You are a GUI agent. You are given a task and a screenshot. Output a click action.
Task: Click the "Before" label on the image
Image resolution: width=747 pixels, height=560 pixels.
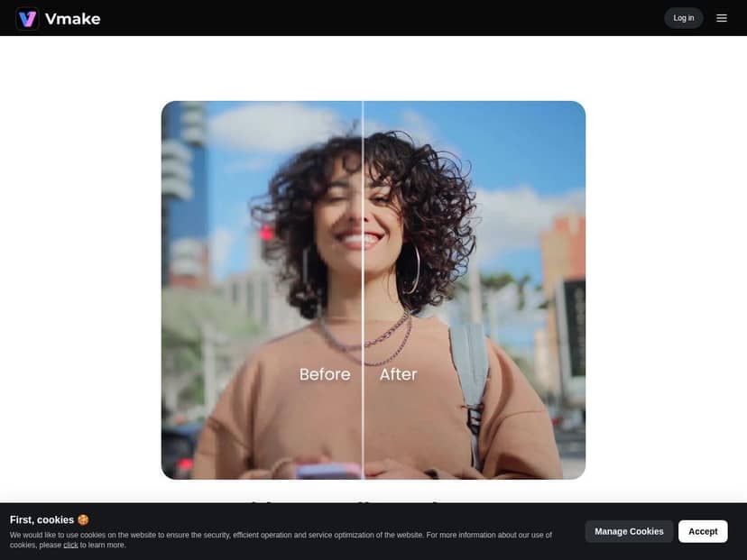point(325,374)
